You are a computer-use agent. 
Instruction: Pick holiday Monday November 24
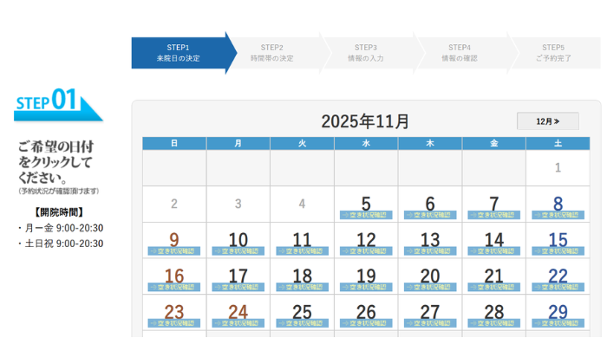238,322
